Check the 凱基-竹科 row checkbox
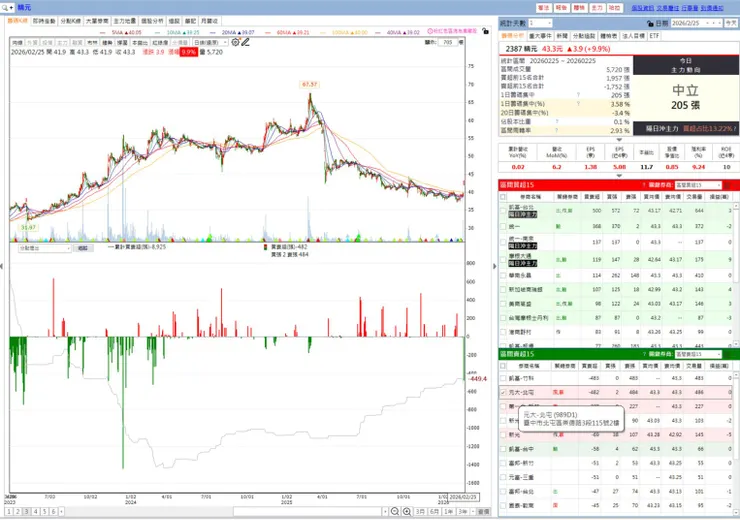The width and height of the screenshot is (740, 520). (503, 378)
